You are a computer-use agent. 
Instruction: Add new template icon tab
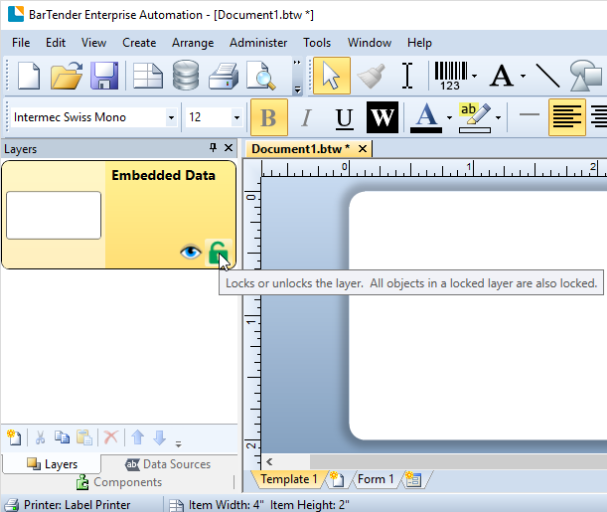[337, 479]
